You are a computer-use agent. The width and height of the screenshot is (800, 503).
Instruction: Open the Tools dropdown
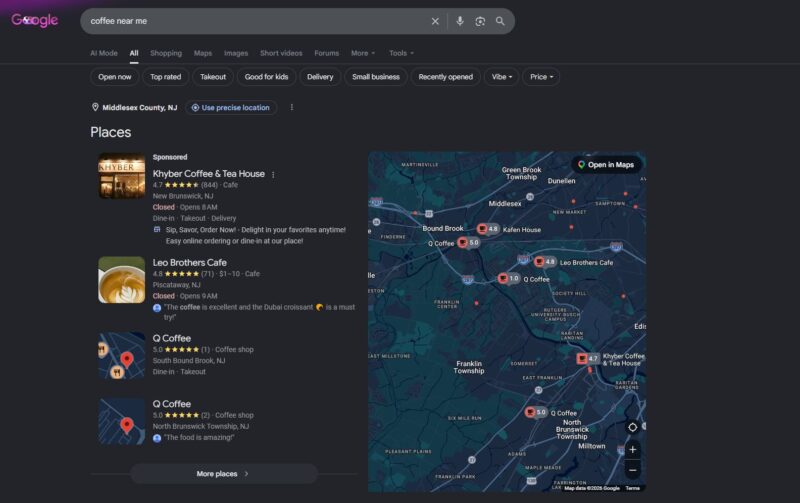pyautogui.click(x=402, y=53)
